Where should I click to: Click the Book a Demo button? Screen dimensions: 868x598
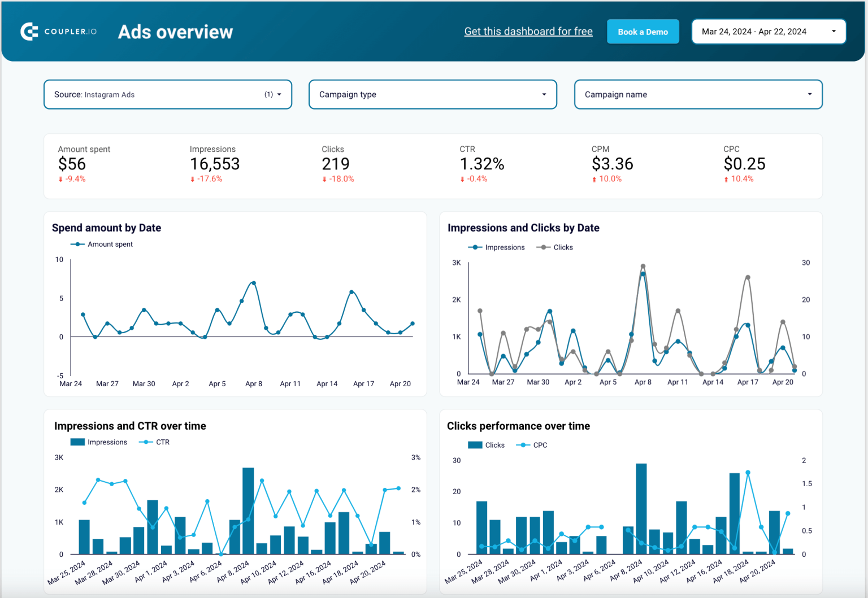coord(643,32)
